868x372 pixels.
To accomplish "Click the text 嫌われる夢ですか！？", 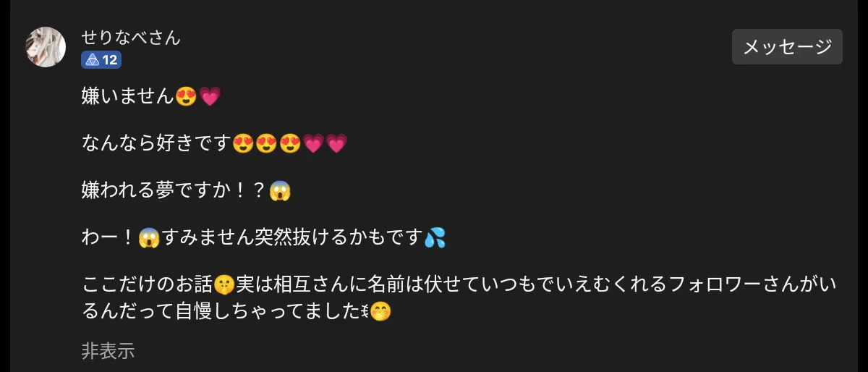I will pos(175,191).
